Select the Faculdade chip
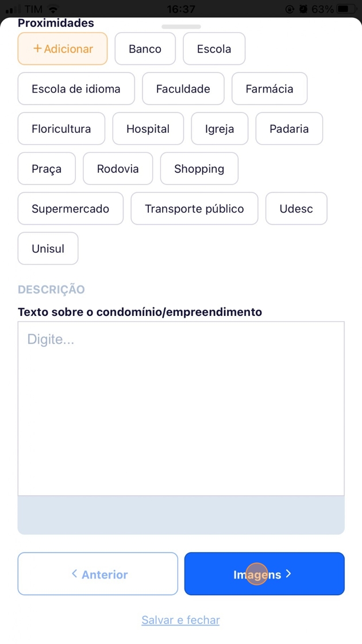The width and height of the screenshot is (362, 644). tap(183, 89)
